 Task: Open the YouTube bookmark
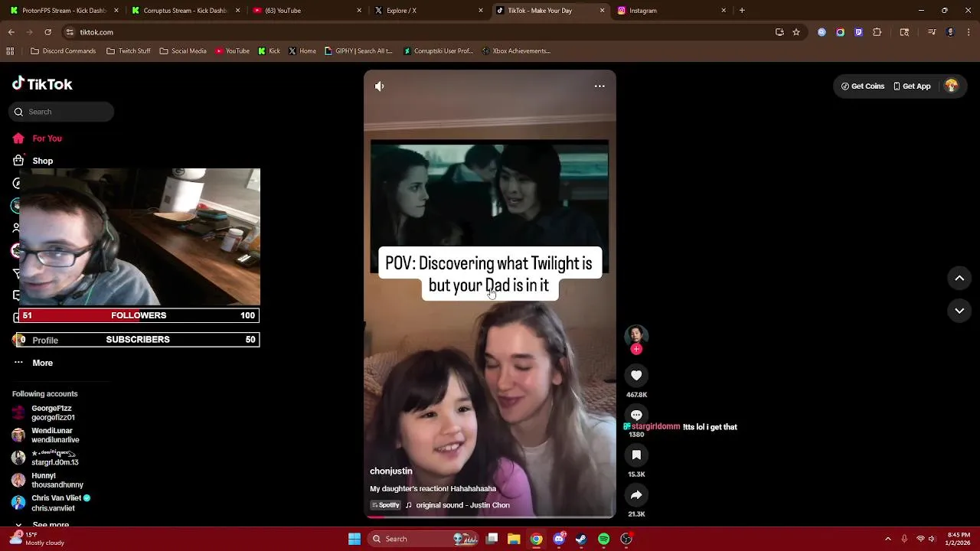(x=232, y=51)
